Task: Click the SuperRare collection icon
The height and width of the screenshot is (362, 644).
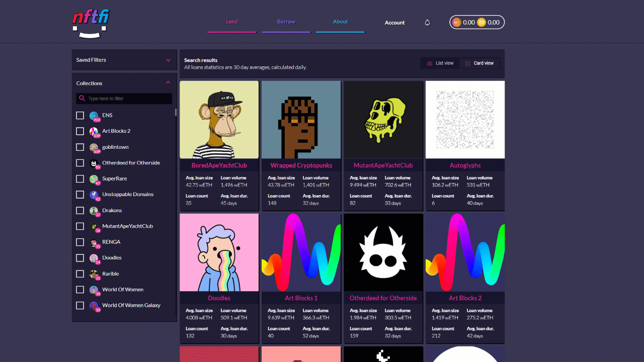Action: tap(94, 179)
